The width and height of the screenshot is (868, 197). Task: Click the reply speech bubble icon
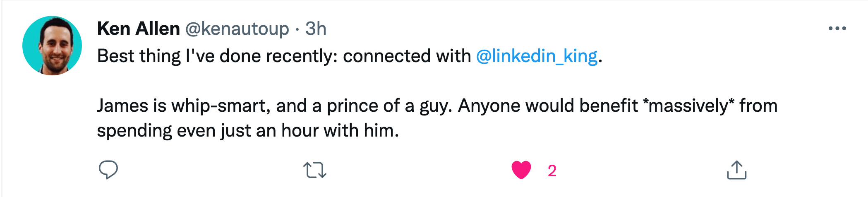click(x=108, y=170)
